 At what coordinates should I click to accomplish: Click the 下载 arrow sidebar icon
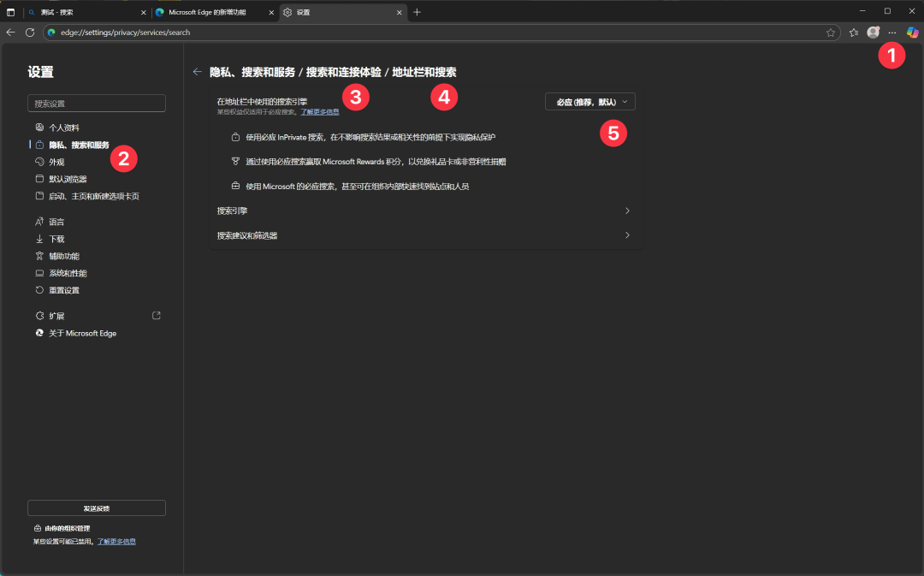tap(39, 239)
